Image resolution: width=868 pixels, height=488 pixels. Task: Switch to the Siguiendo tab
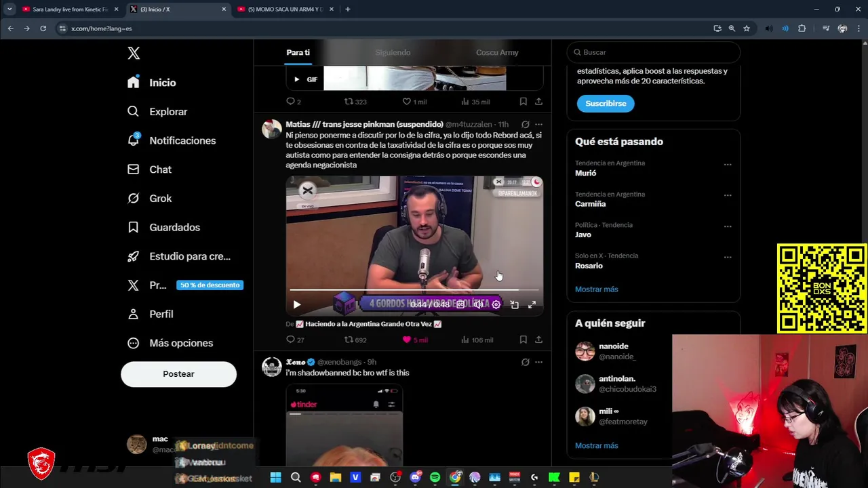click(393, 52)
